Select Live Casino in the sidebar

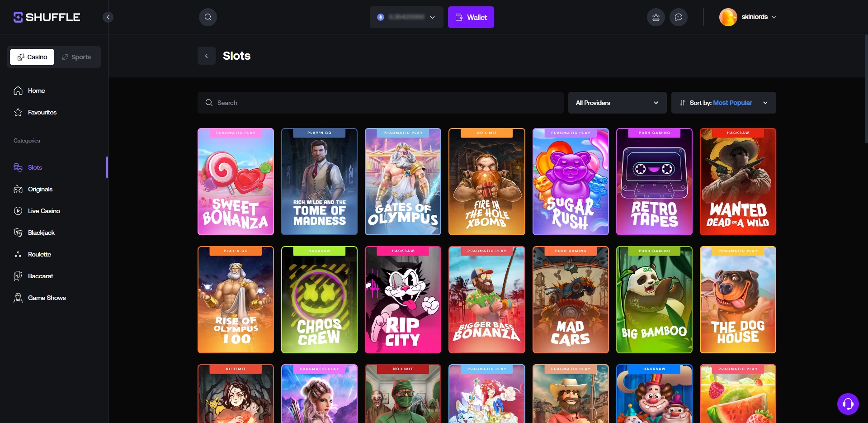click(43, 211)
